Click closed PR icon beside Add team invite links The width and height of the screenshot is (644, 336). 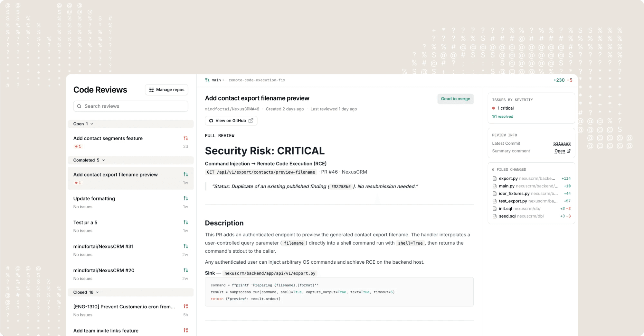coord(186,330)
